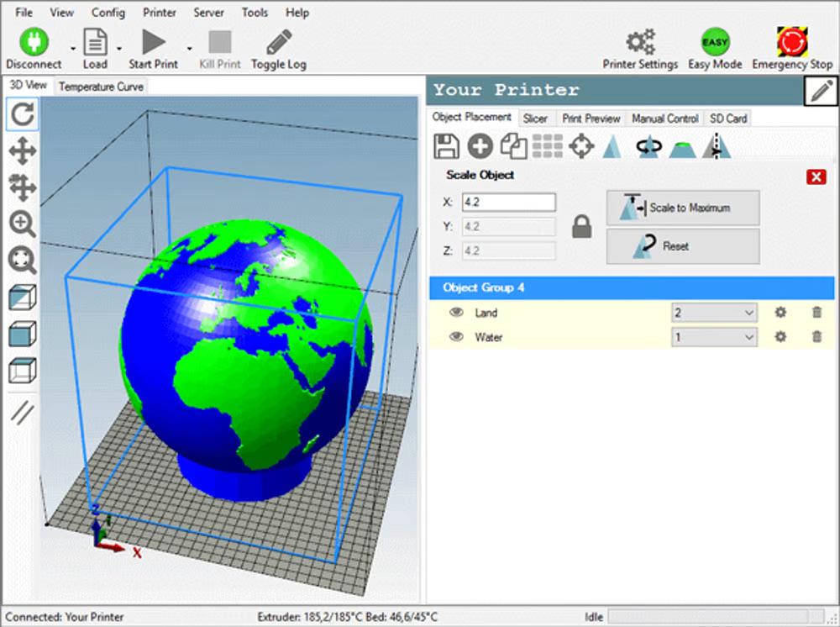Image resolution: width=840 pixels, height=627 pixels.
Task: Open the Copy objects icon
Action: pos(513,145)
